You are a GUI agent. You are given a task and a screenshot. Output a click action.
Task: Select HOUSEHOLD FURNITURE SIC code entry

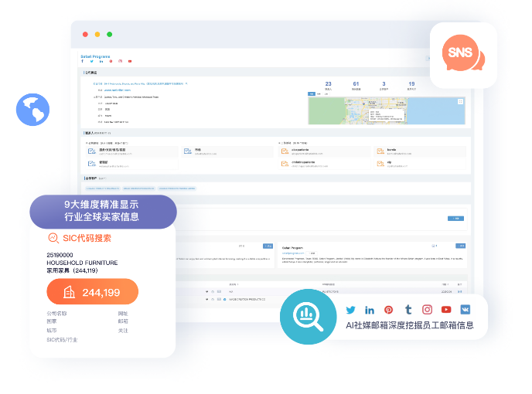pos(82,263)
